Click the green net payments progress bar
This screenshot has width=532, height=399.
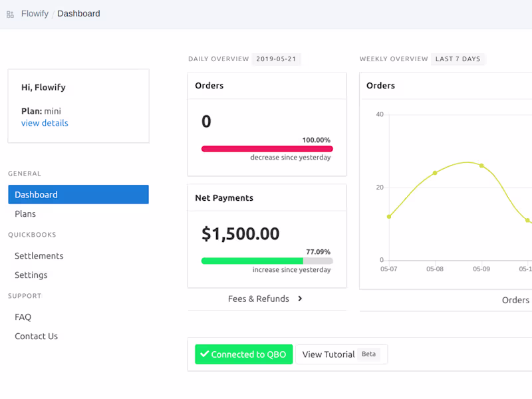click(252, 261)
